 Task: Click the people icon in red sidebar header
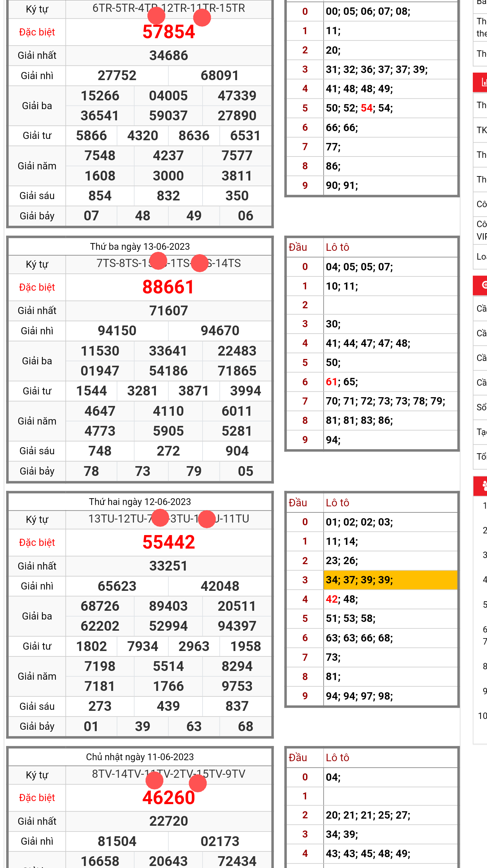tap(484, 486)
